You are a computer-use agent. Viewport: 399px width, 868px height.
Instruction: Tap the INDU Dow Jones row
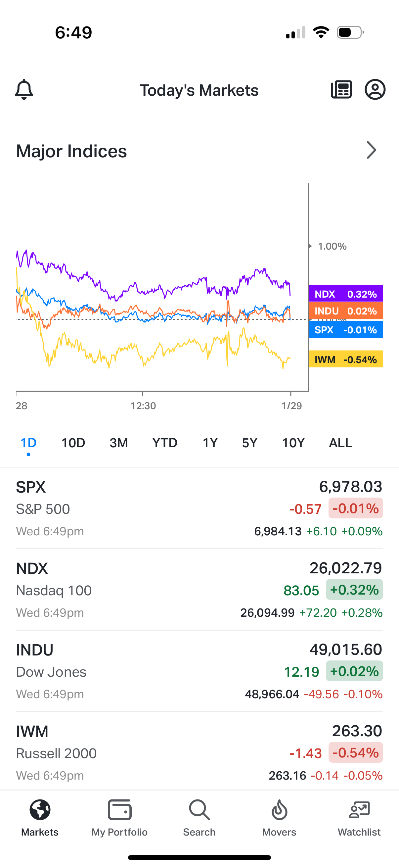[199, 671]
